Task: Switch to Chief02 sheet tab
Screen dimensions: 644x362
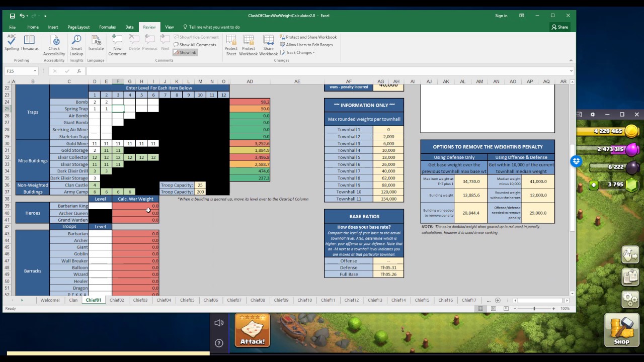Action: 117,300
